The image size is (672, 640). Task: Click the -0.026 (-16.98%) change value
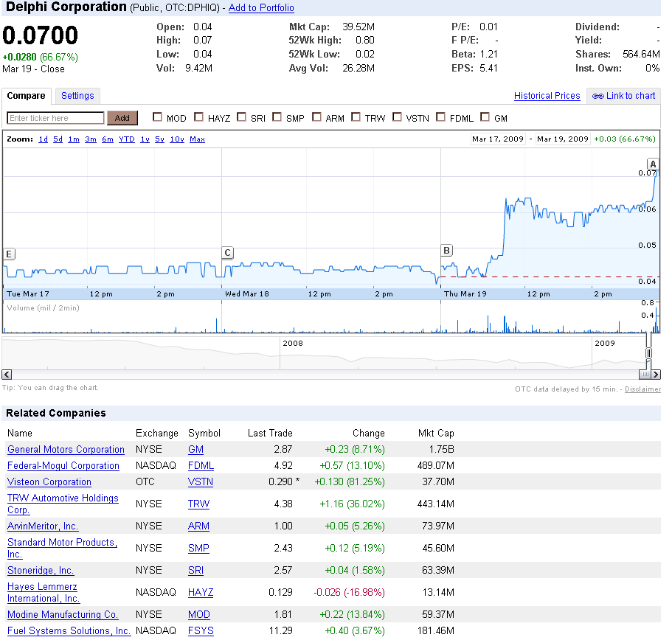pos(350,593)
